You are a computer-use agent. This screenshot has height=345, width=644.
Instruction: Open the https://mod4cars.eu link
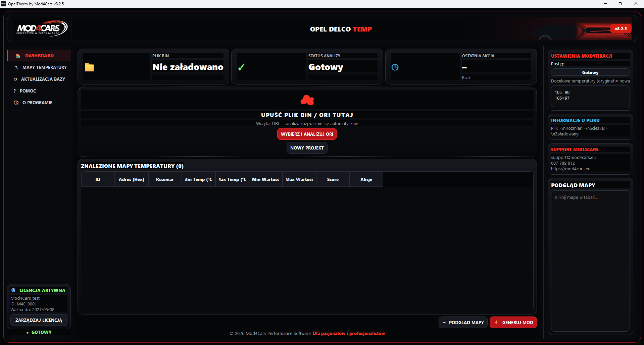571,169
